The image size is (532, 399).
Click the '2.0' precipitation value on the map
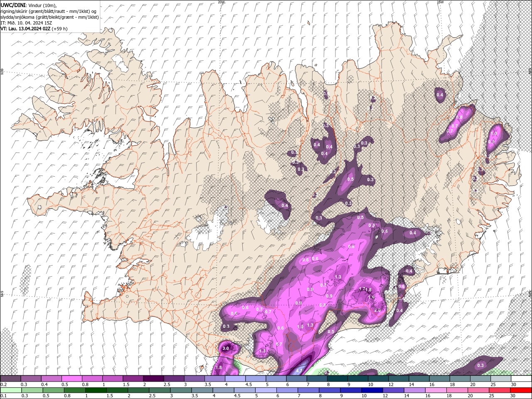tap(377, 310)
